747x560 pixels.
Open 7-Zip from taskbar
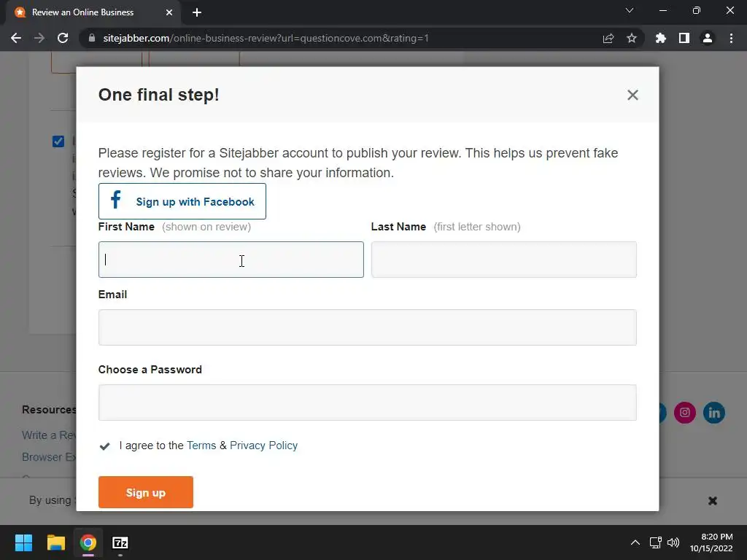[120, 542]
